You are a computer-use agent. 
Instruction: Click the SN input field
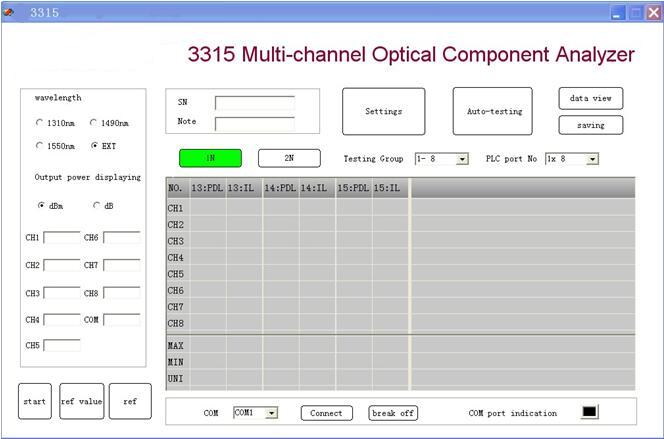pyautogui.click(x=254, y=102)
